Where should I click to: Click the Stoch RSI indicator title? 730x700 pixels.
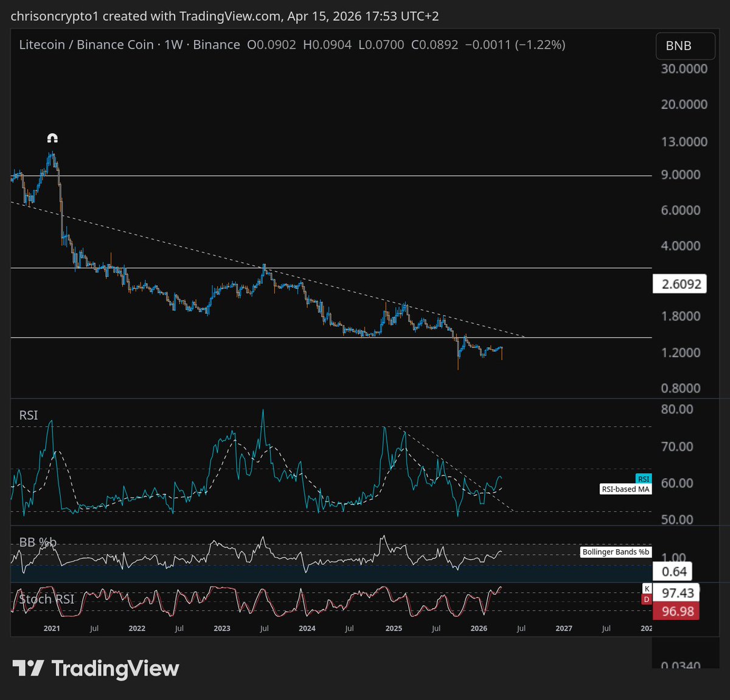[x=46, y=599]
